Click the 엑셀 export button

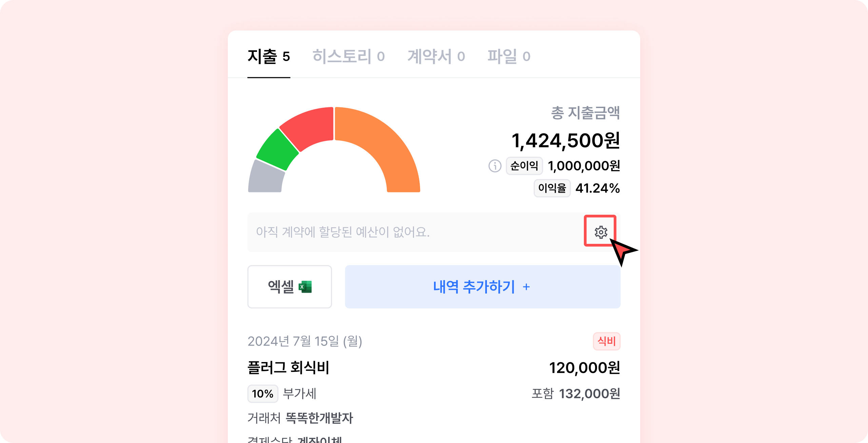click(289, 287)
